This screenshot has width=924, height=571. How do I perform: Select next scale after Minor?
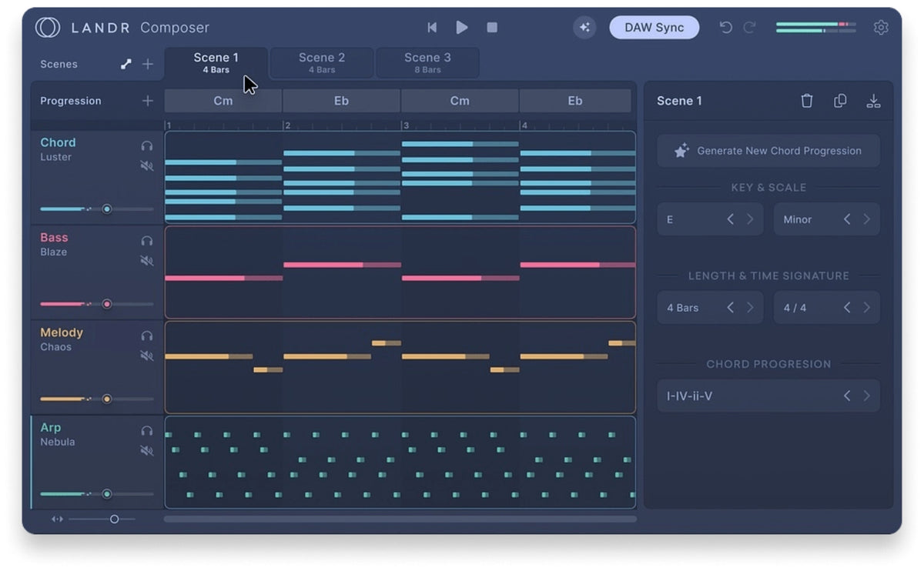point(866,219)
